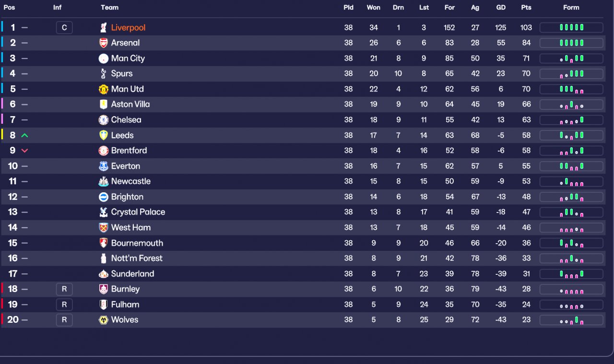The width and height of the screenshot is (614, 364).
Task: Open the Man City team link
Action: tap(128, 59)
